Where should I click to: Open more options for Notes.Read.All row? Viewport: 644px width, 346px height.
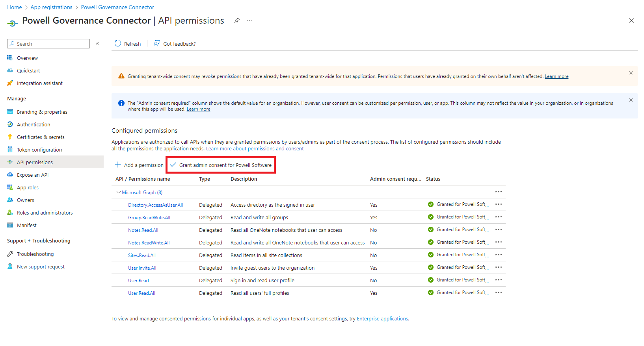coord(499,229)
